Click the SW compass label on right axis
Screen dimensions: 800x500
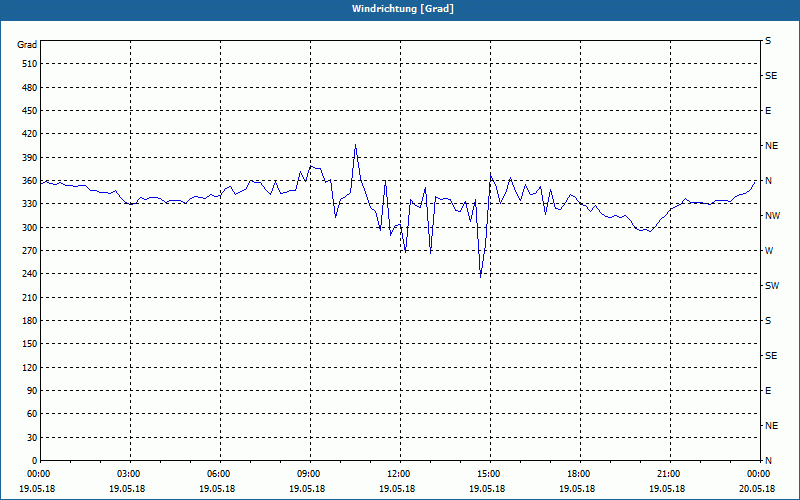tap(772, 286)
